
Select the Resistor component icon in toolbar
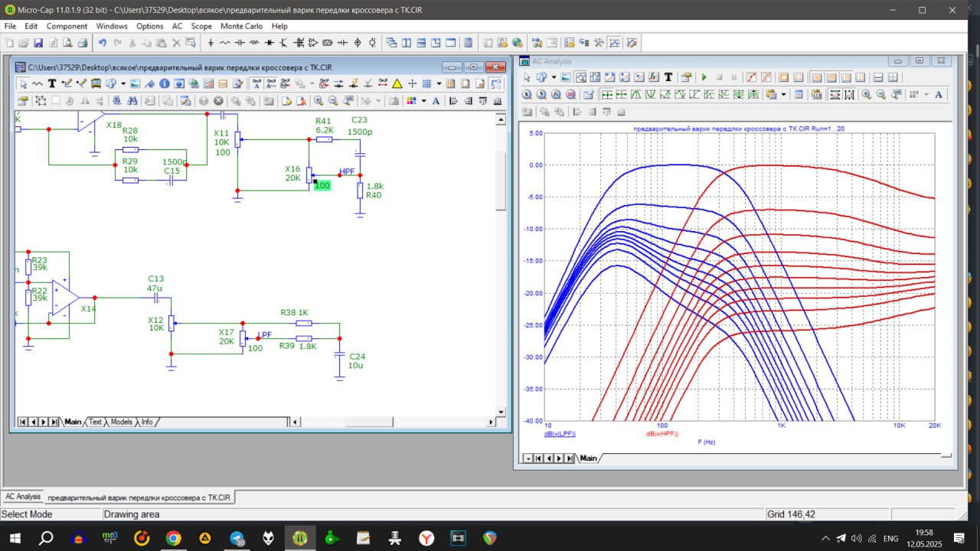tap(225, 43)
